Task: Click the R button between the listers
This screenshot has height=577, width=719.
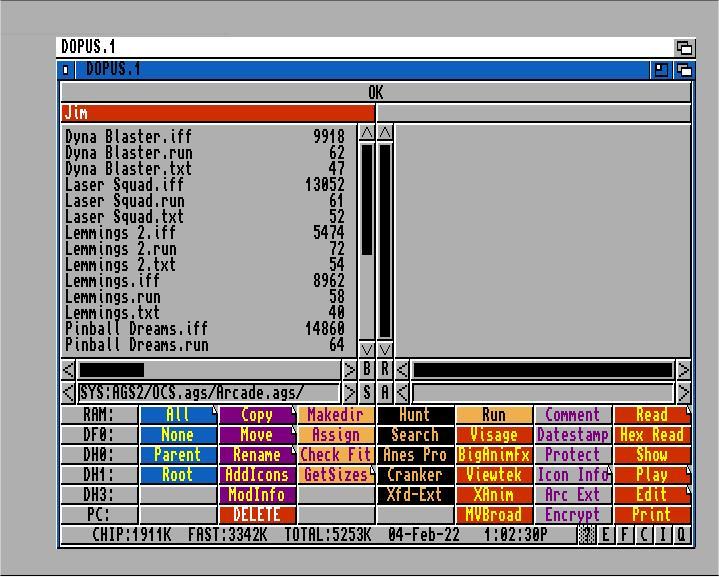Action: point(385,370)
